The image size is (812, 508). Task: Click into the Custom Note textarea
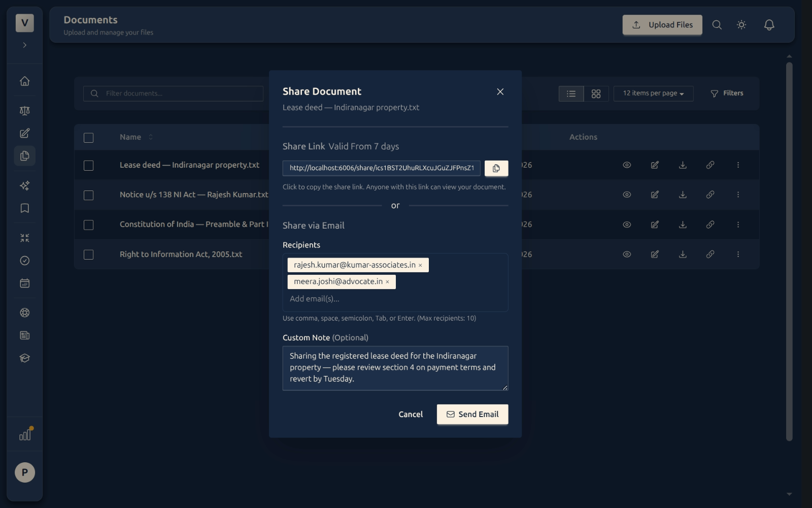tap(395, 368)
